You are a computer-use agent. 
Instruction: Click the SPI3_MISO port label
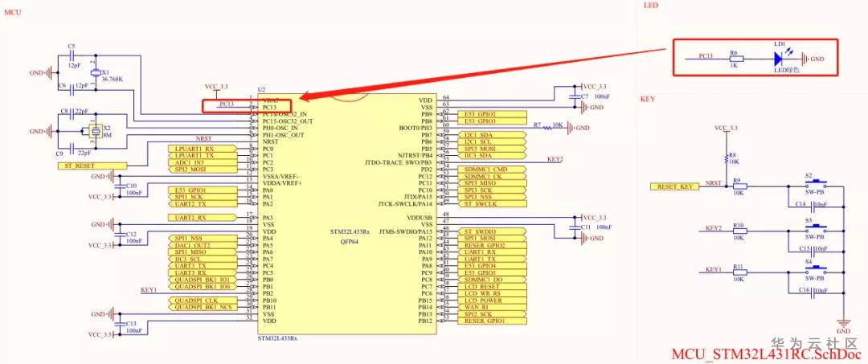tap(492, 183)
